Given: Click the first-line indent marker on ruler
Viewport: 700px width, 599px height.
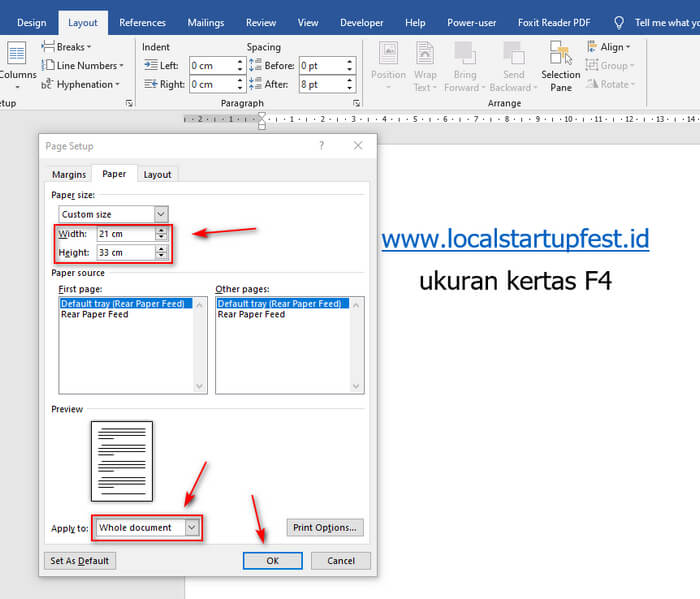Looking at the screenshot, I should [262, 116].
